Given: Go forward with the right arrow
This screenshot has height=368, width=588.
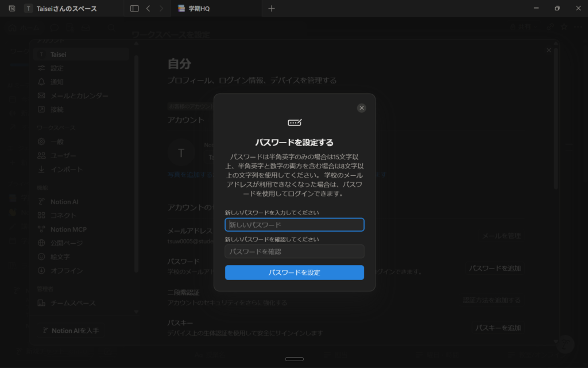Looking at the screenshot, I should (x=161, y=9).
